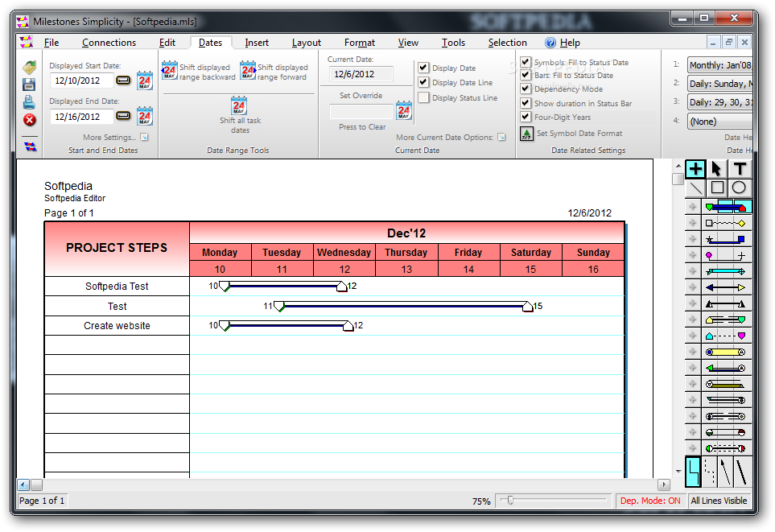Select the dashed stepped connector style
The image size is (775, 532).
[709, 472]
